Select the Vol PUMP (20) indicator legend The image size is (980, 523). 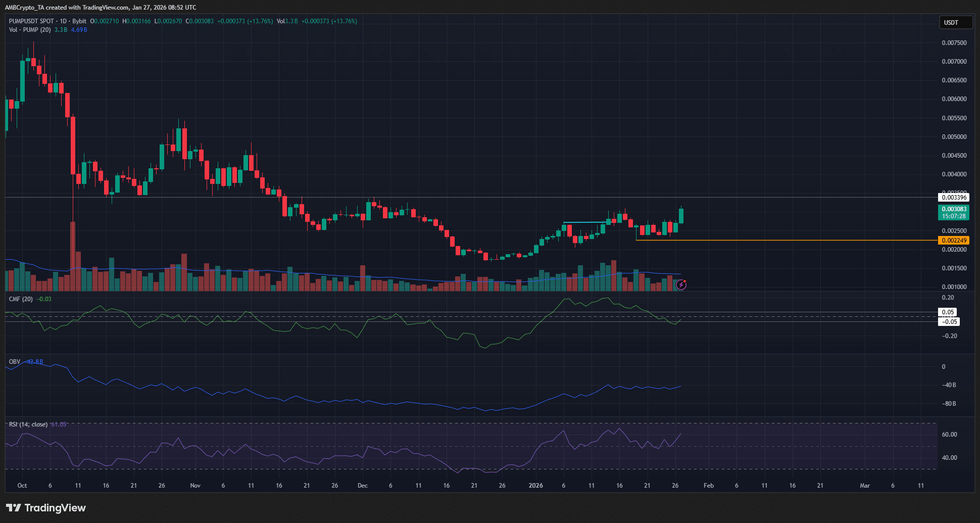(x=30, y=30)
